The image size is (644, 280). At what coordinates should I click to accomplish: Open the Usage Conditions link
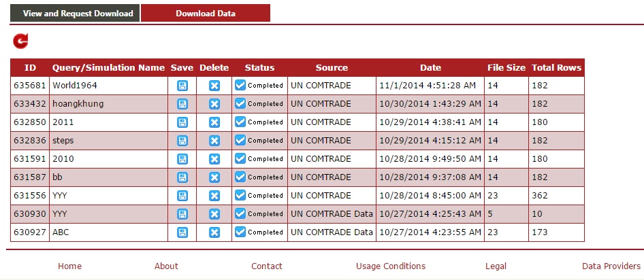tap(390, 266)
